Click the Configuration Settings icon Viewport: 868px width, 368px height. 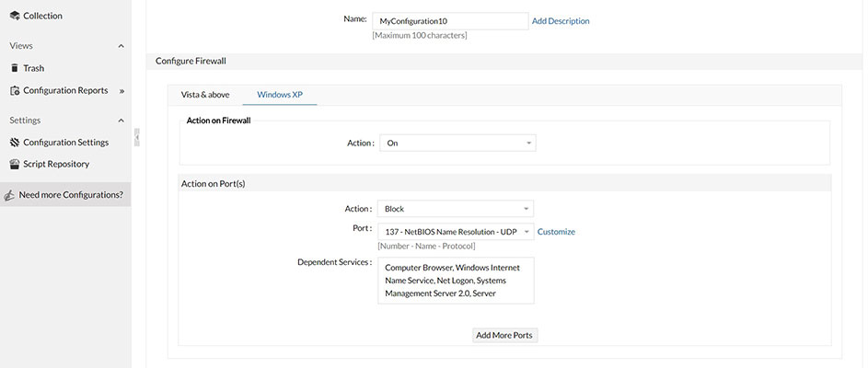click(x=14, y=143)
